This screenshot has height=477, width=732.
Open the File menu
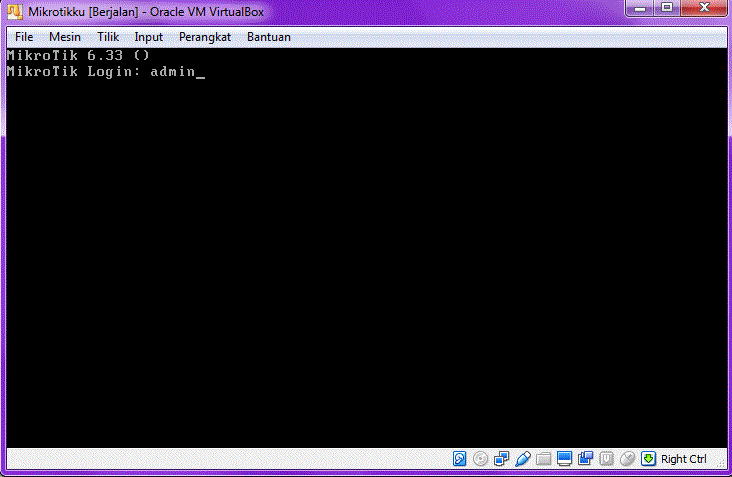(x=24, y=37)
